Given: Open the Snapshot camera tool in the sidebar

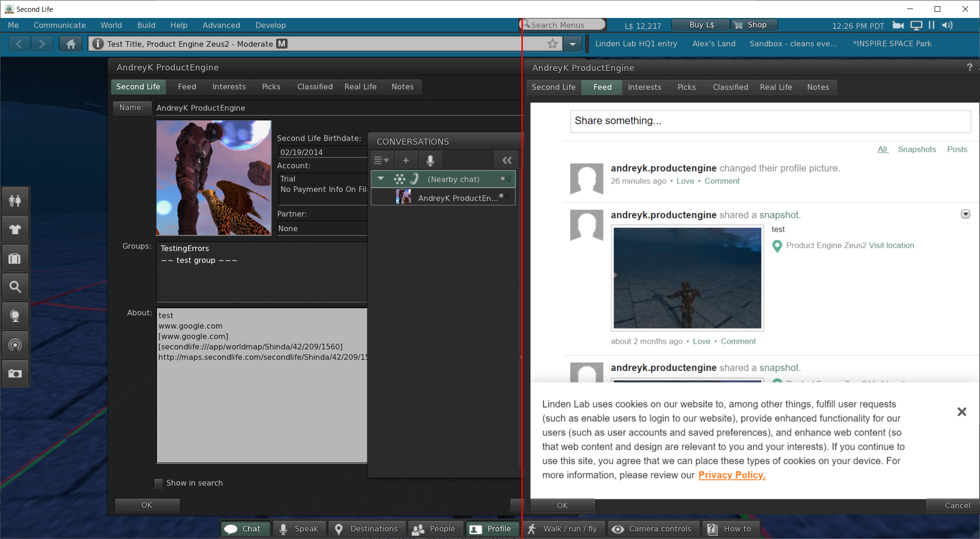Looking at the screenshot, I should point(16,373).
